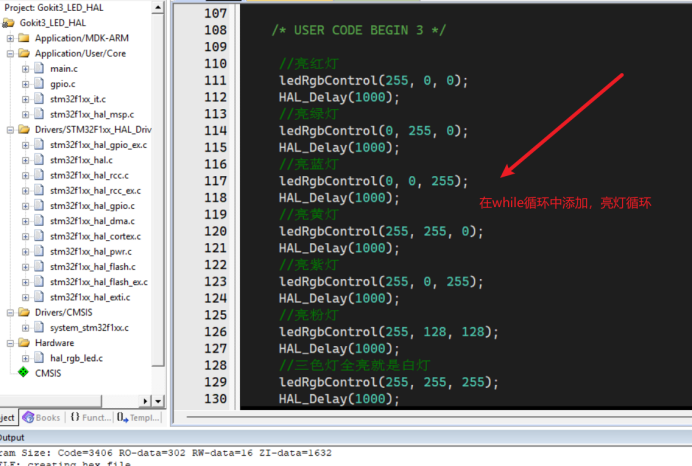The image size is (692, 466).
Task: Expand the stm32f1xx_it.c file node
Action: 24,99
